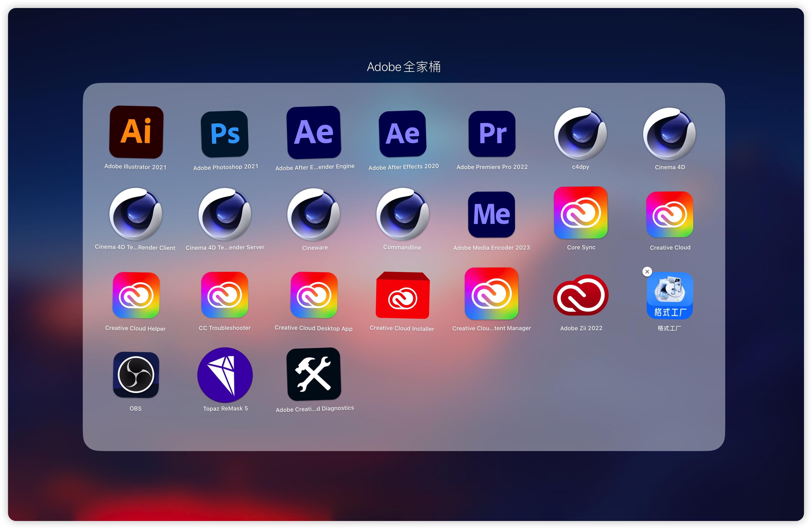Launch Adobe After Effects 2020

pyautogui.click(x=403, y=134)
